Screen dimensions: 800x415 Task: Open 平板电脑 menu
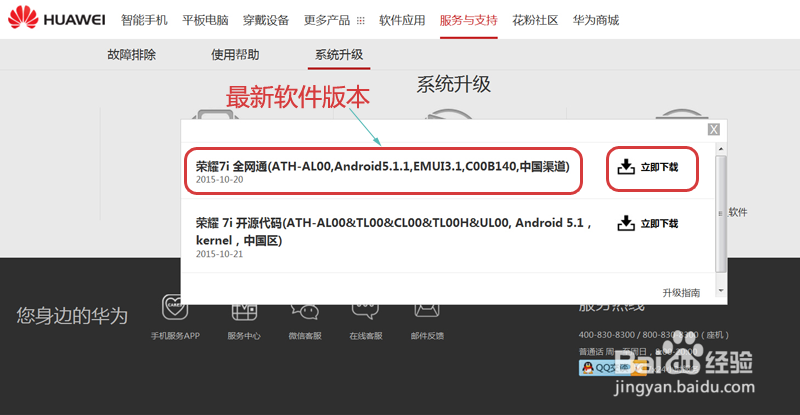click(x=205, y=20)
